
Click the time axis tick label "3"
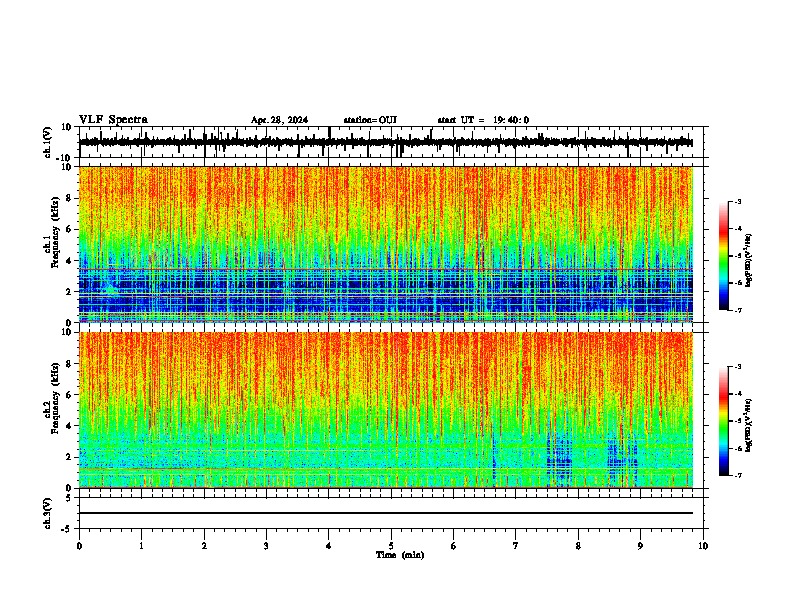point(266,546)
